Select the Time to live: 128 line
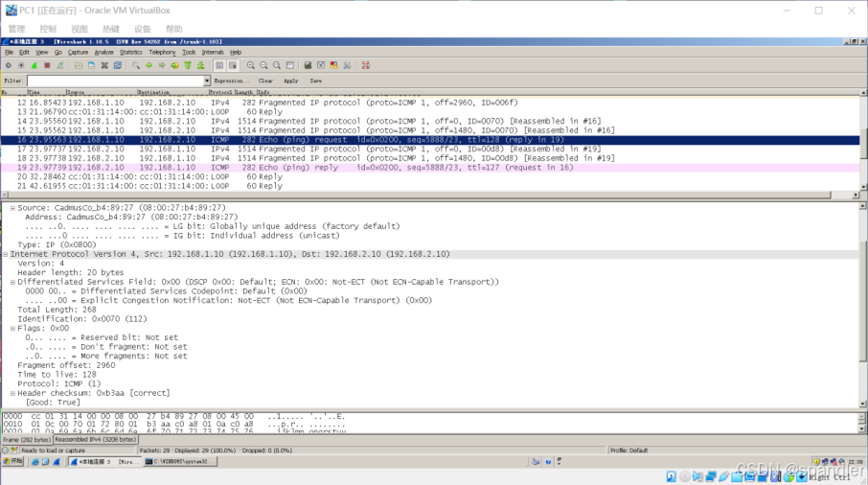 click(57, 375)
